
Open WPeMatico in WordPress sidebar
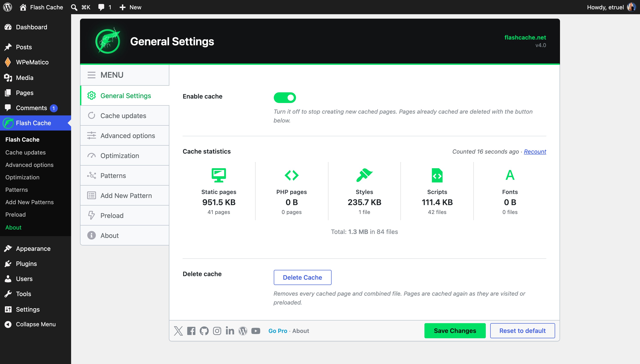[x=36, y=62]
